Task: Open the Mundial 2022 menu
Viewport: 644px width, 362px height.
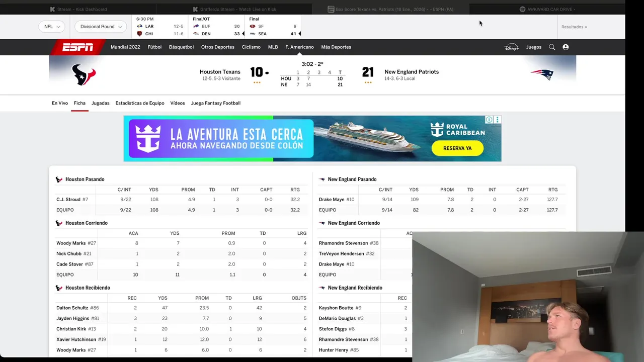Action: click(125, 47)
